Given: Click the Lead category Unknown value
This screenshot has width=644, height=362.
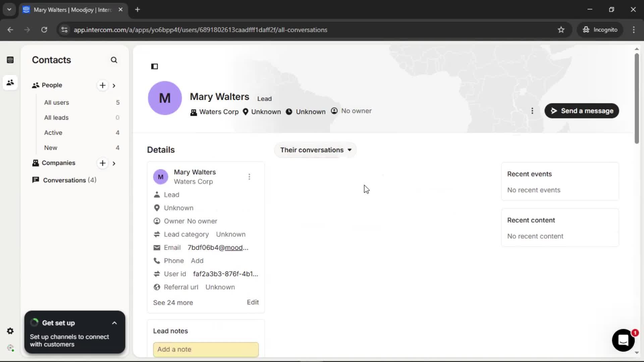Looking at the screenshot, I should click(231, 234).
